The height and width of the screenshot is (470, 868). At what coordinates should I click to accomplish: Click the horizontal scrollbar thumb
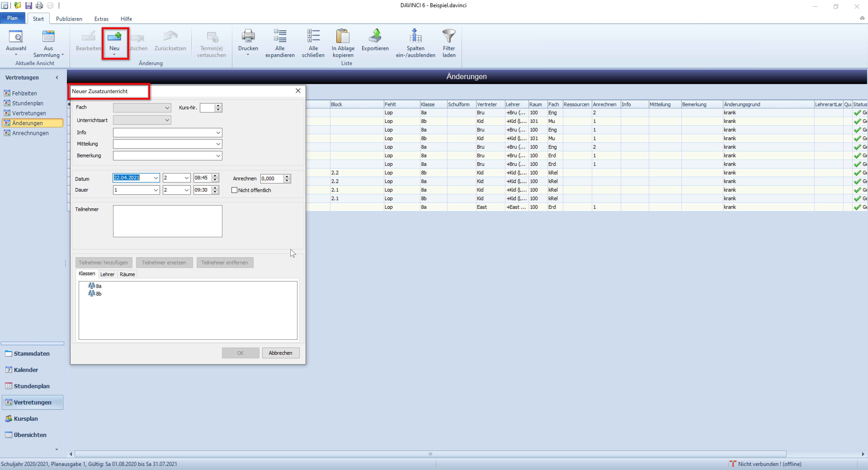coord(430,454)
